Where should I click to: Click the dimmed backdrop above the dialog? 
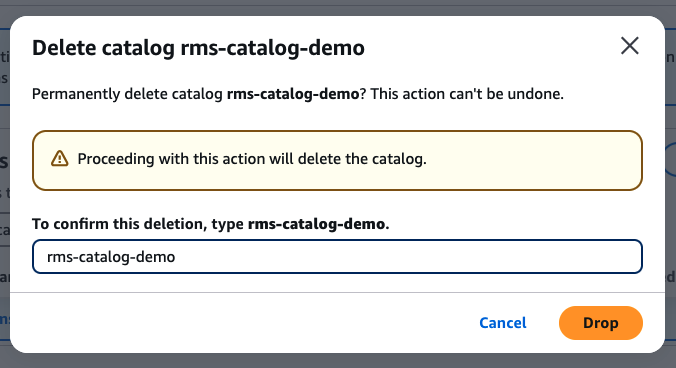337,8
